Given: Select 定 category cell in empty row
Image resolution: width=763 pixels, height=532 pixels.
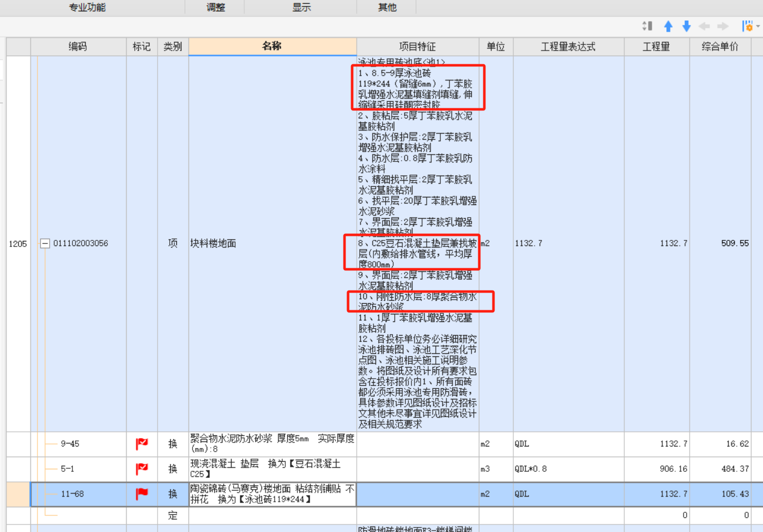Looking at the screenshot, I should coord(173,515).
